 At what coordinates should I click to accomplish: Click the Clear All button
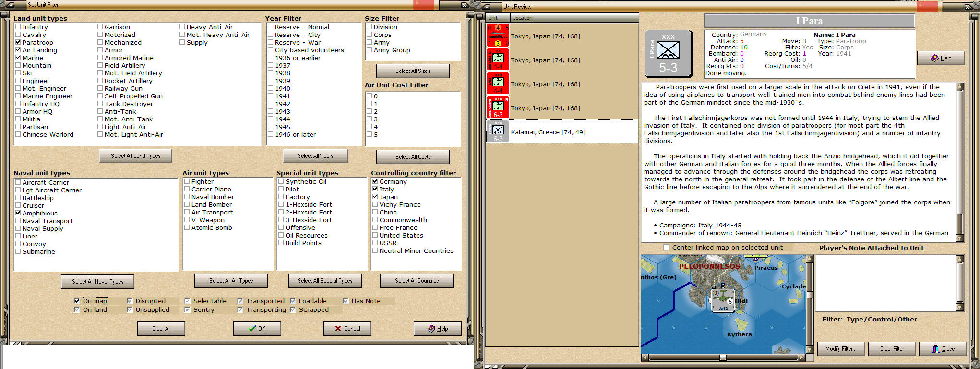[x=161, y=329]
